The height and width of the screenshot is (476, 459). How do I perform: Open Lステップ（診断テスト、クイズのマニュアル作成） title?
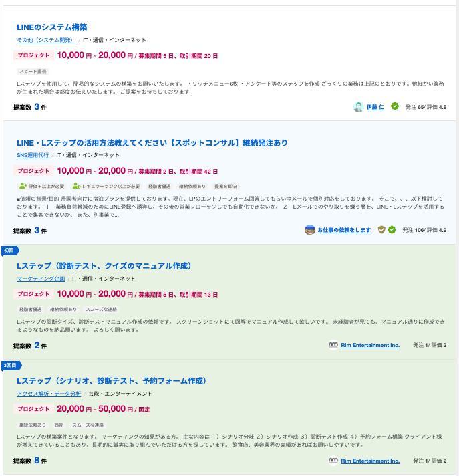pos(104,266)
